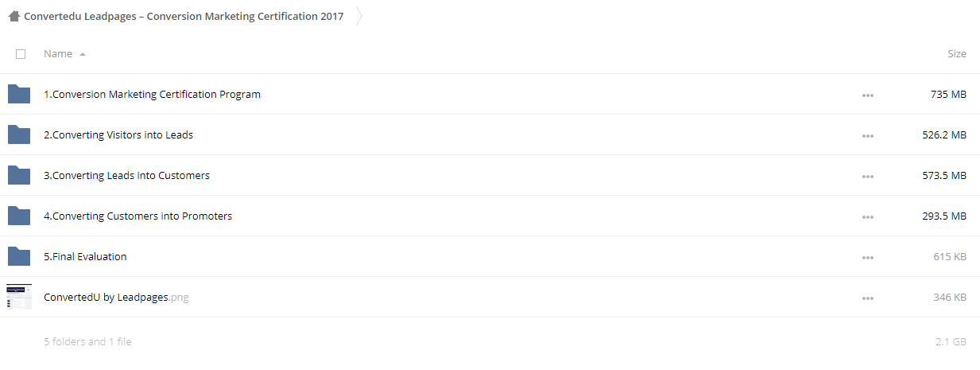
Task: Click the home icon in breadcrumb
Action: pos(14,16)
